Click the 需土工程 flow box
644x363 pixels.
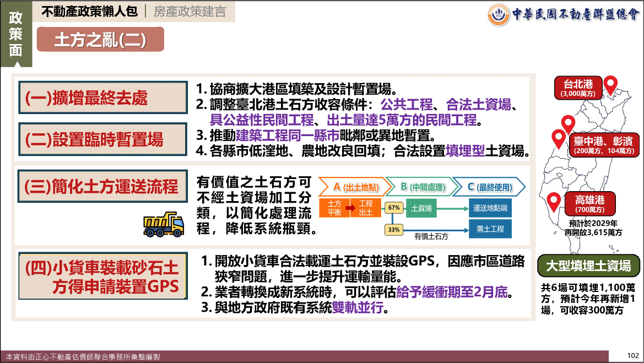(490, 229)
